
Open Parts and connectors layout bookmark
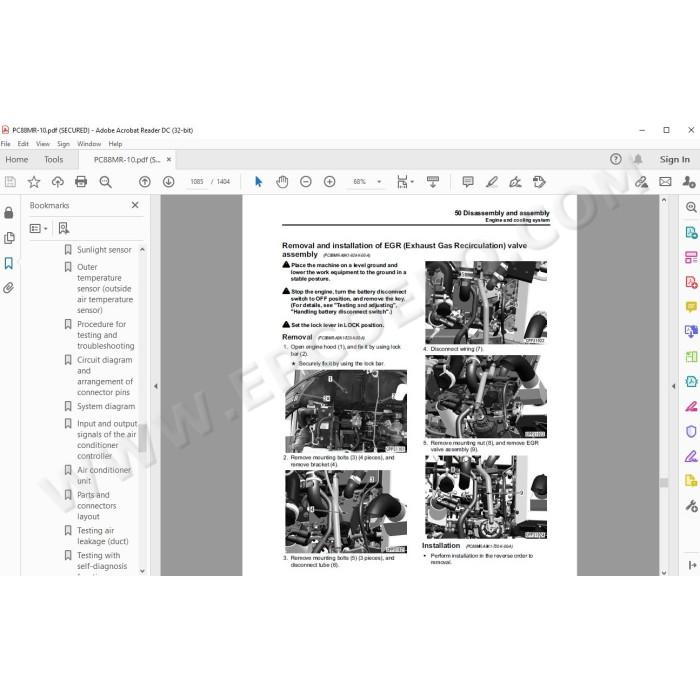pyautogui.click(x=96, y=505)
